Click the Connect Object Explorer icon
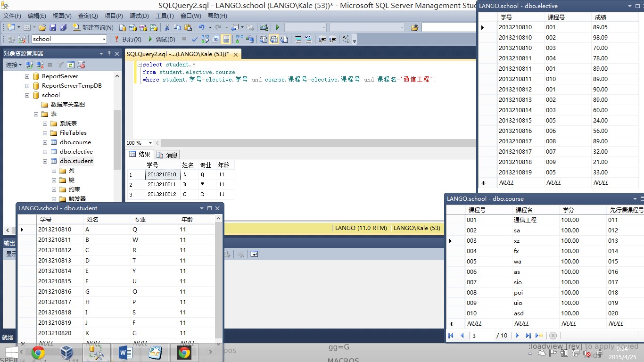The height and width of the screenshot is (362, 644). [29, 65]
